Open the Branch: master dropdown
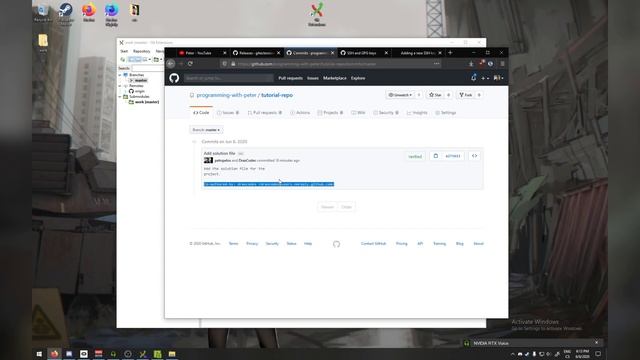Screen dimensions: 640x360 206,130
